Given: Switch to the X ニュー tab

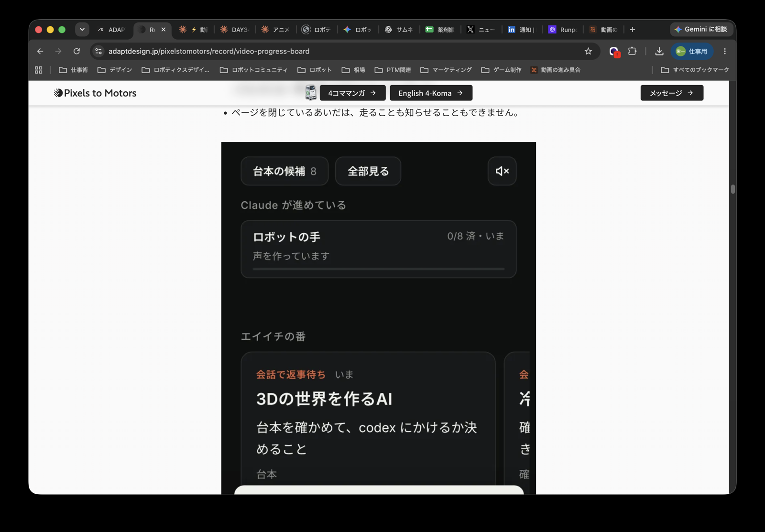Looking at the screenshot, I should (481, 30).
